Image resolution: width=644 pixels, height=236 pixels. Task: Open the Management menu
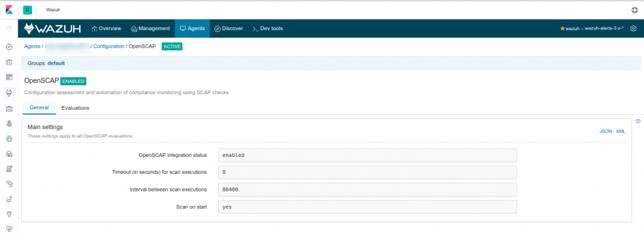[x=150, y=29]
